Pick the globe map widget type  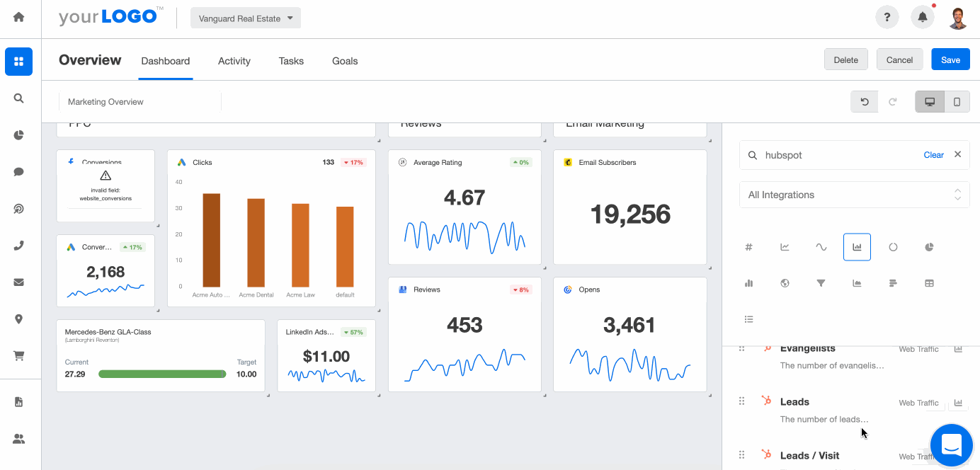[x=785, y=283]
